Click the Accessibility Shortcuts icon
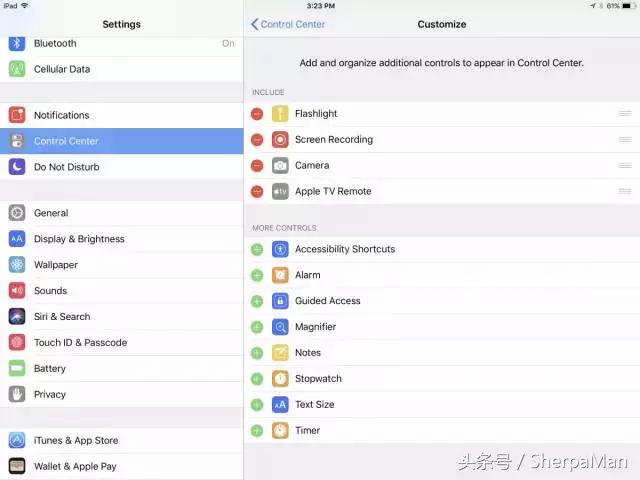Viewport: 640px width, 480px height. tap(280, 249)
